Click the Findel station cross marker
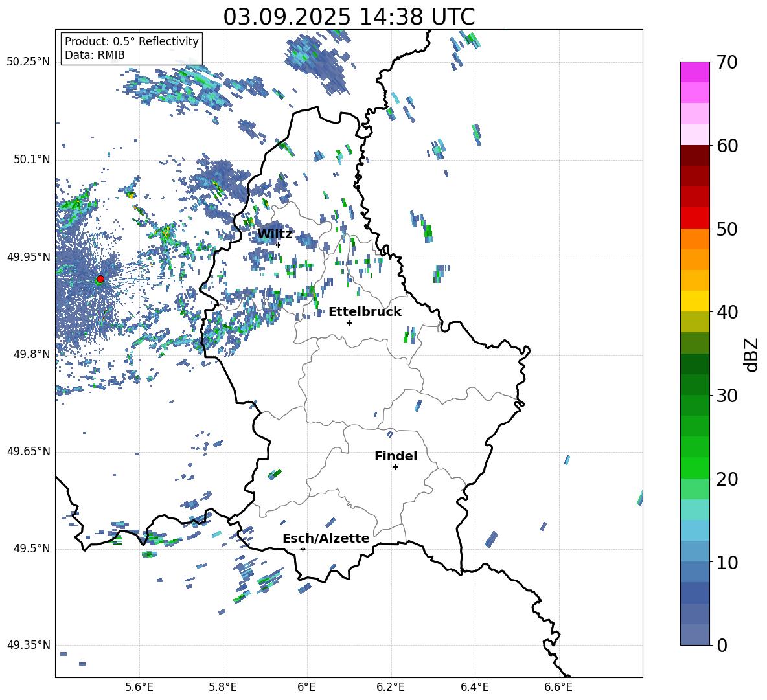 (395, 467)
